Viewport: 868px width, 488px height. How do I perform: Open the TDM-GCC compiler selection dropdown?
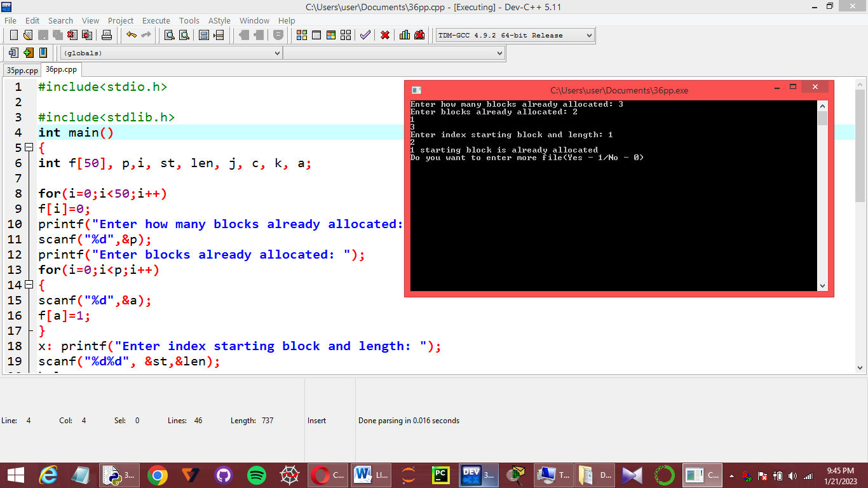(515, 35)
